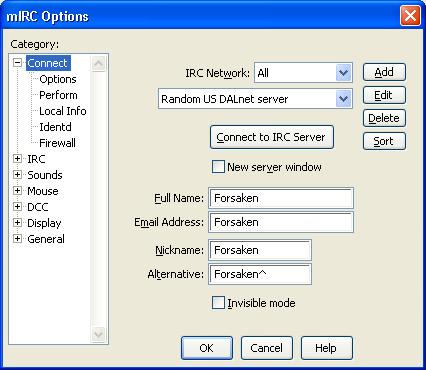The height and width of the screenshot is (370, 426).
Task: Open Help for this dialog
Action: point(327,348)
